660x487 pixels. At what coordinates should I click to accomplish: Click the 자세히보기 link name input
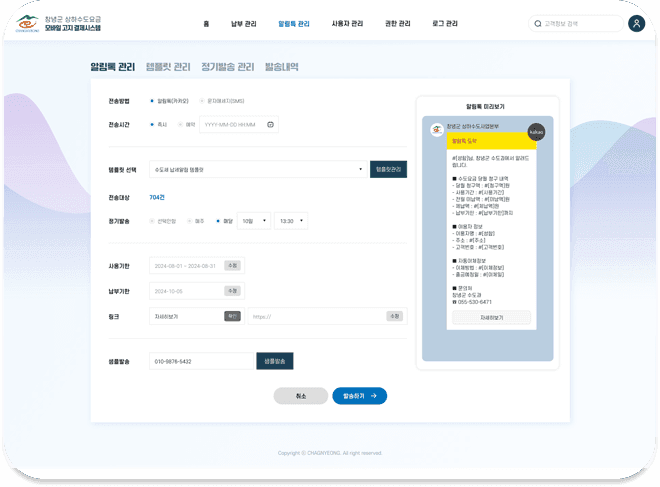click(x=197, y=316)
